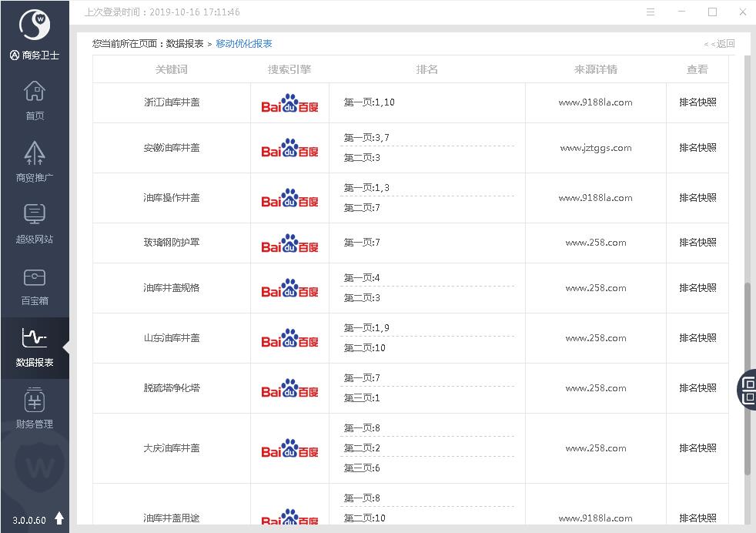Open 排名快照 for 大庆油库井盖 row

[x=697, y=448]
